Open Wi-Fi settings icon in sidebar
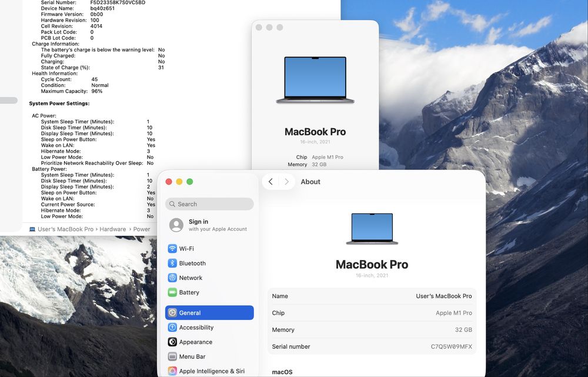The width and height of the screenshot is (588, 377). pos(172,248)
